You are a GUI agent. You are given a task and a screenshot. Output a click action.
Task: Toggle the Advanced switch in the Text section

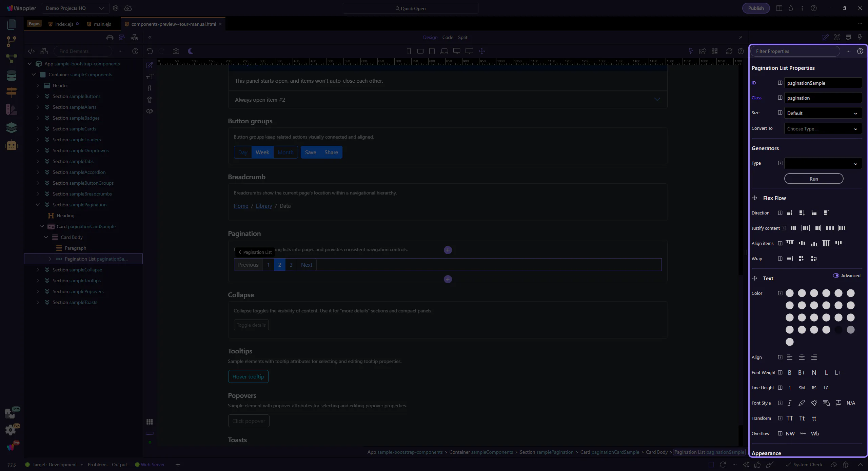[836, 275]
